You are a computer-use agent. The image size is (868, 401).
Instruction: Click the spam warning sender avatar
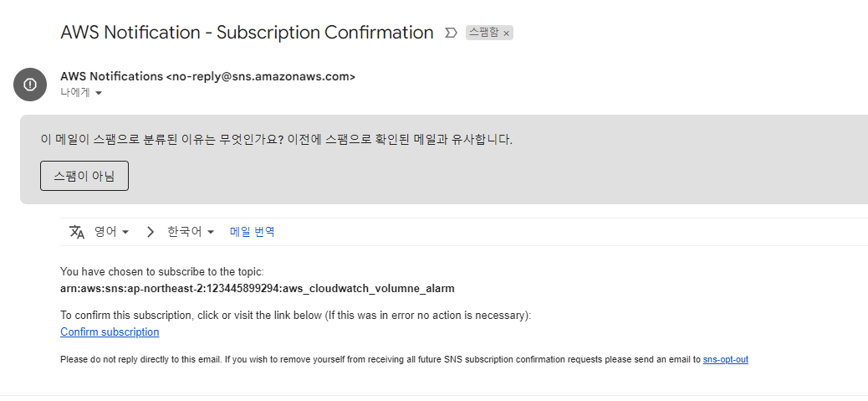[30, 84]
